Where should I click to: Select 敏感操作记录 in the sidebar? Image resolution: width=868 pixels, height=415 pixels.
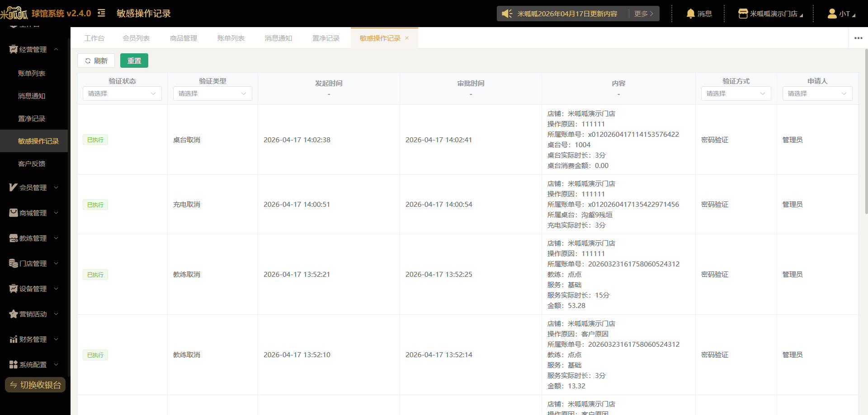pyautogui.click(x=34, y=141)
